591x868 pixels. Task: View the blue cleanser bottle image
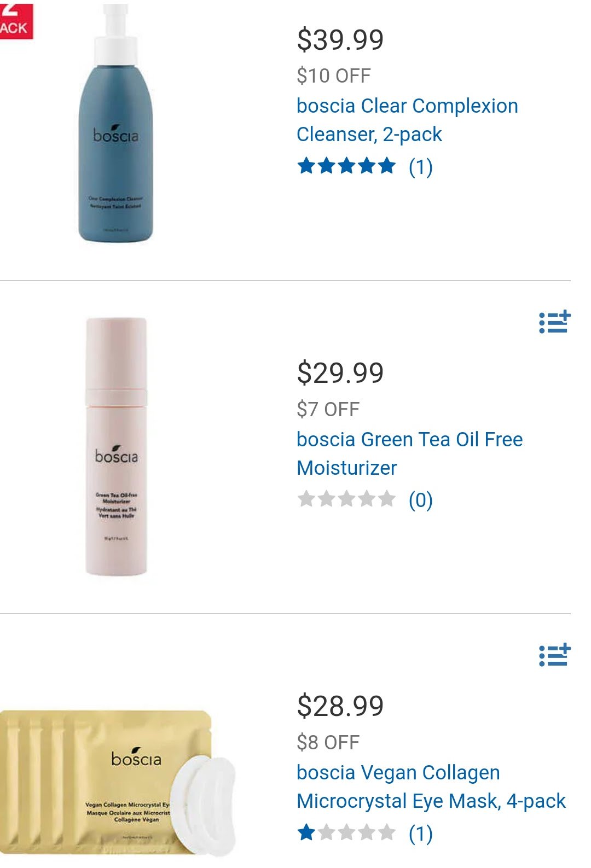(115, 123)
